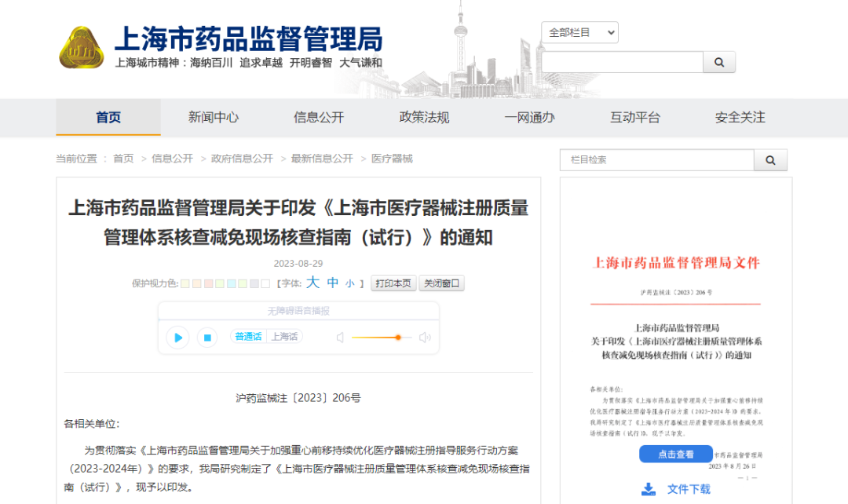Viewport: 848px width, 504px height.
Task: Select 普通话 voice option
Action: point(247,336)
